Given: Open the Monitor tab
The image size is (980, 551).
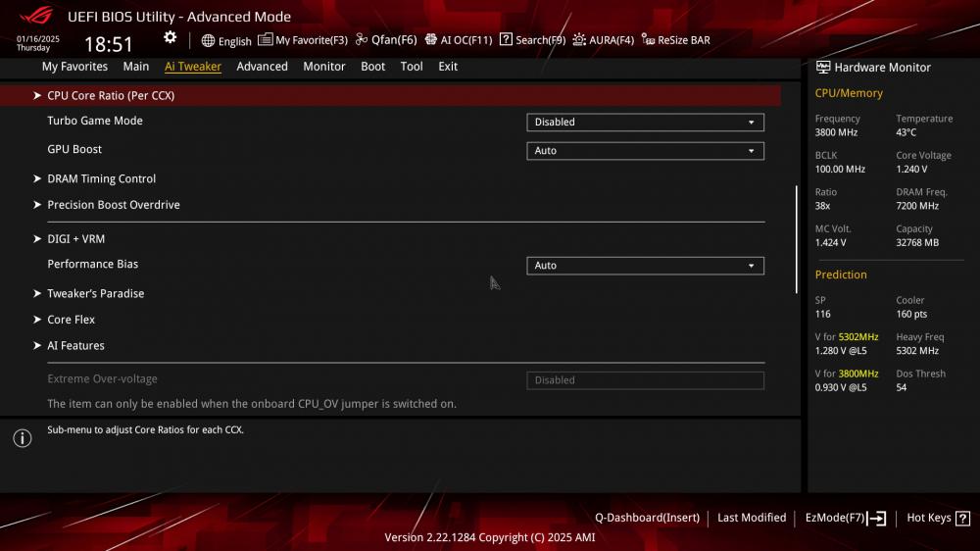Looking at the screenshot, I should coord(323,67).
